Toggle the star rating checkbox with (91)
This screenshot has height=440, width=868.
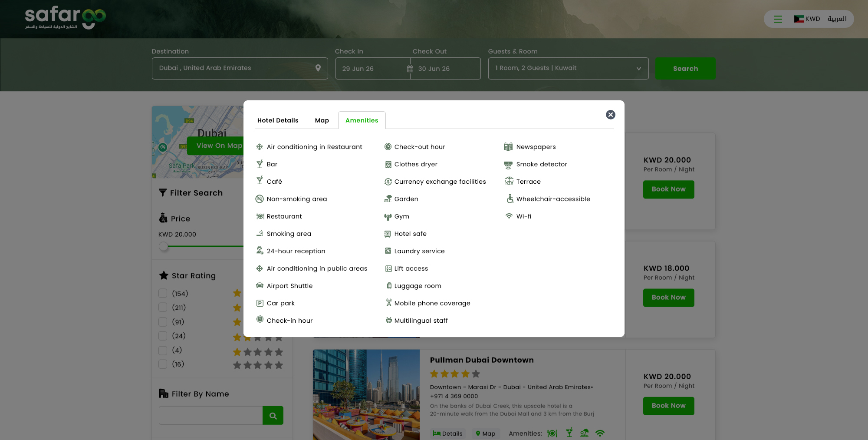point(163,322)
